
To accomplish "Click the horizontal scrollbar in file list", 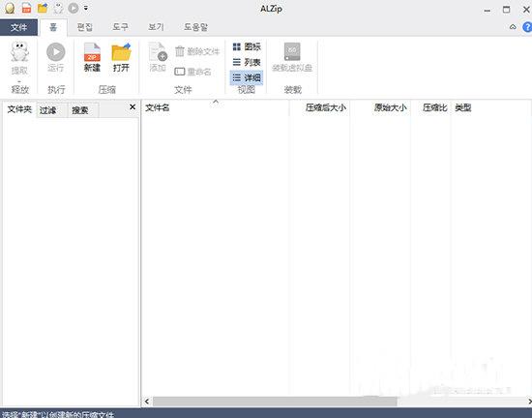I will (275, 402).
